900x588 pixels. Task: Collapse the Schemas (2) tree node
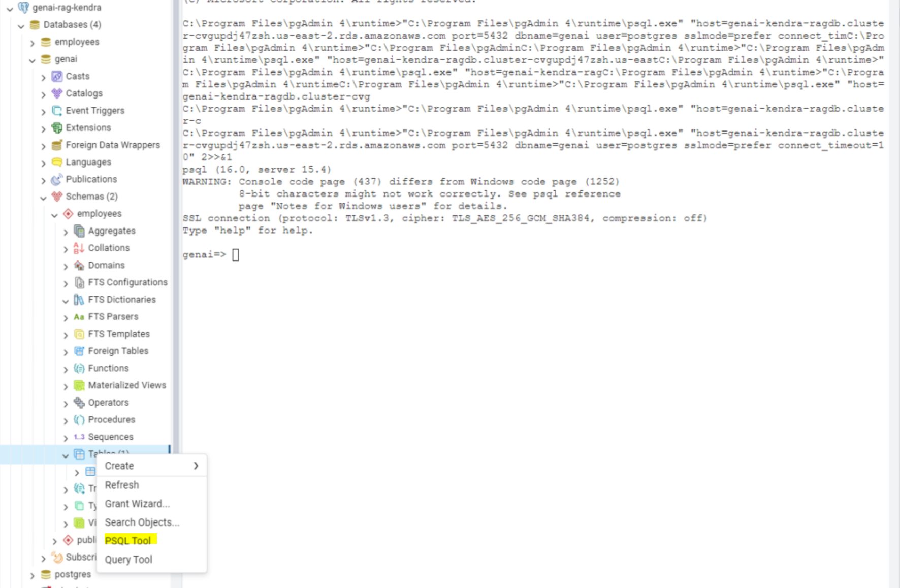(x=44, y=197)
